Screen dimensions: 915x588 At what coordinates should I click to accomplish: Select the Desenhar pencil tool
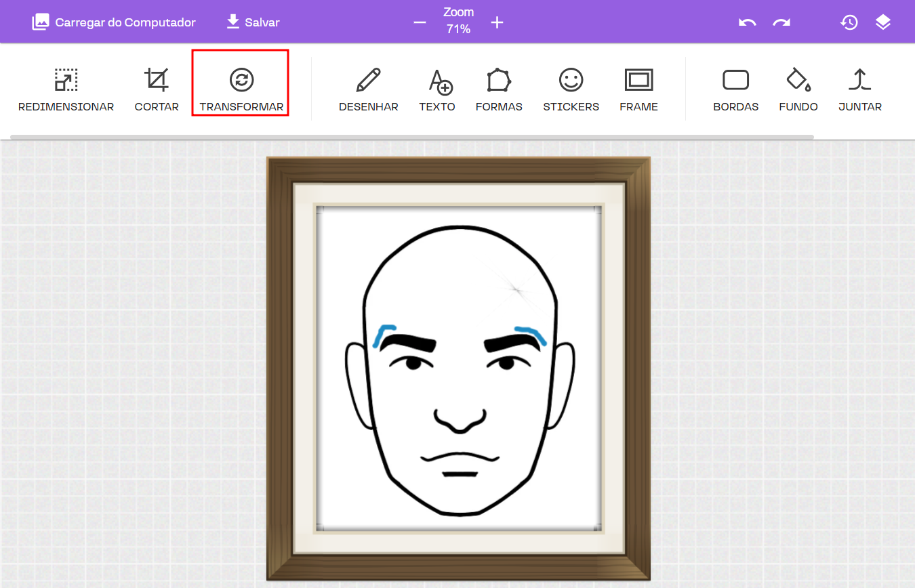(x=368, y=89)
